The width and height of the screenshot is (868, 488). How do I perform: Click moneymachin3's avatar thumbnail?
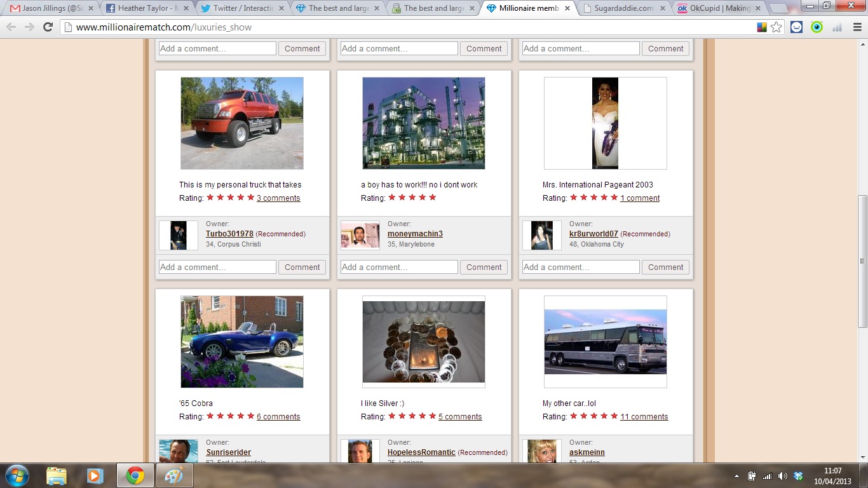coord(360,236)
